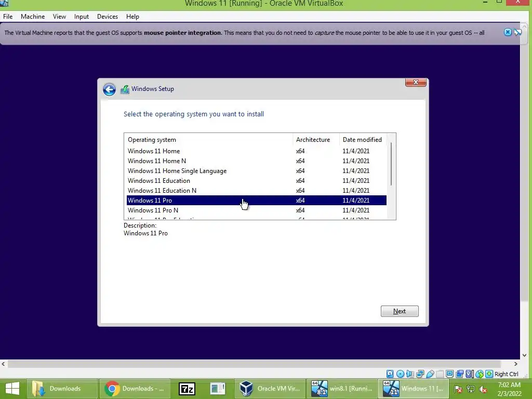Click the keyboard capture status icon
The image size is (532, 399).
point(489,374)
